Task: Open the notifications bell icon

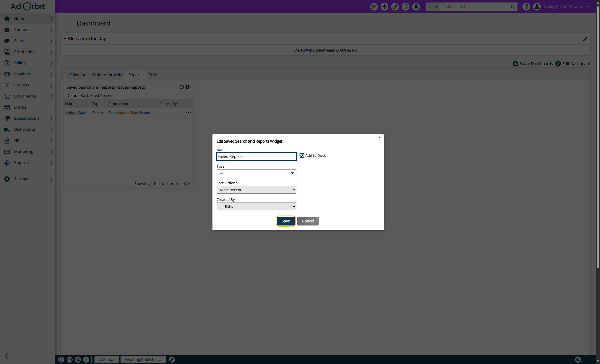Action: point(416,7)
